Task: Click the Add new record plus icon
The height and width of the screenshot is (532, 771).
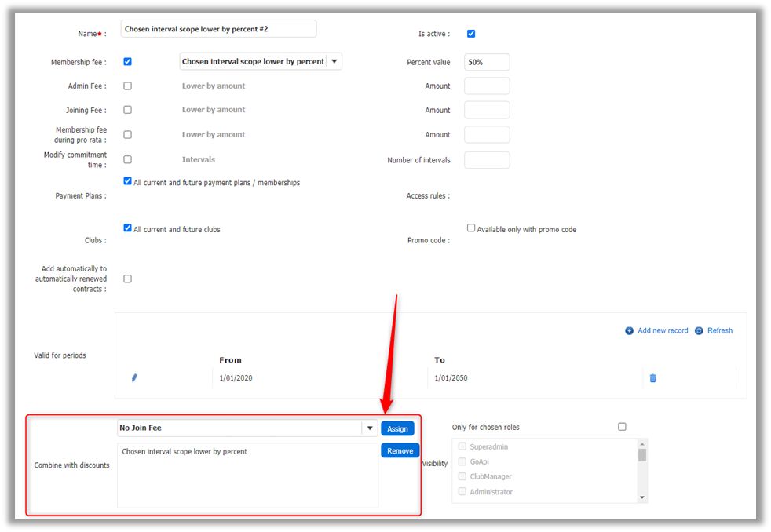Action: (x=629, y=331)
